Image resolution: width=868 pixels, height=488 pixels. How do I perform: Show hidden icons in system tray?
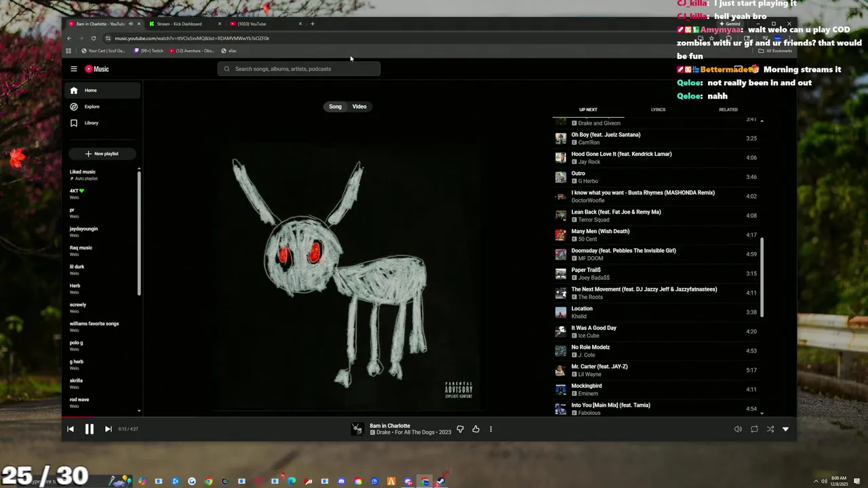pos(816,481)
